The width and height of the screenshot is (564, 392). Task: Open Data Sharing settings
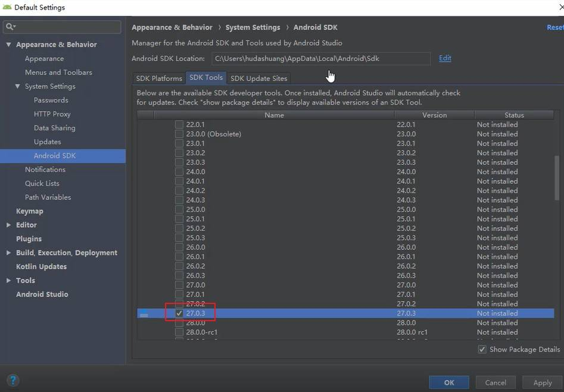[55, 128]
